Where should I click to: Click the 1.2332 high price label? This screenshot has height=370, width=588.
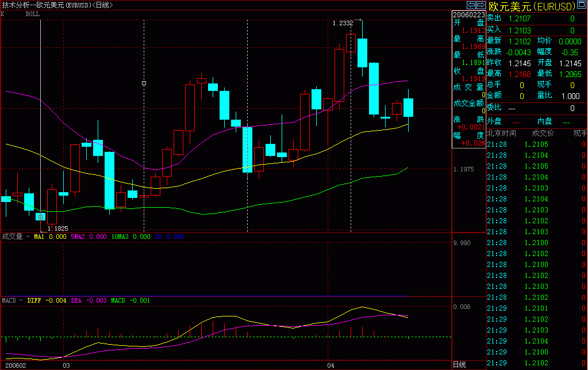pos(343,23)
